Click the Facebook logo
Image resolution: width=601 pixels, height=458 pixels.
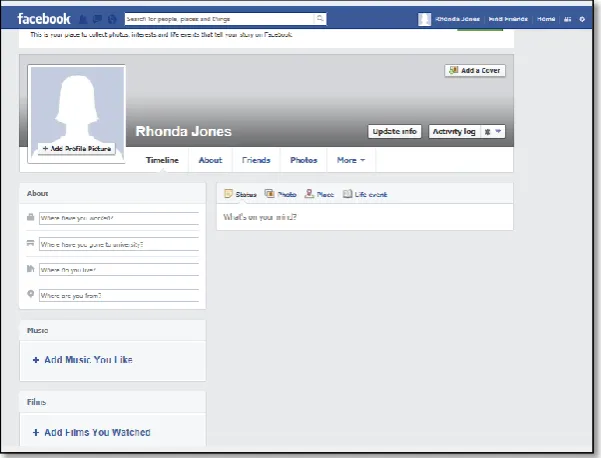click(44, 19)
